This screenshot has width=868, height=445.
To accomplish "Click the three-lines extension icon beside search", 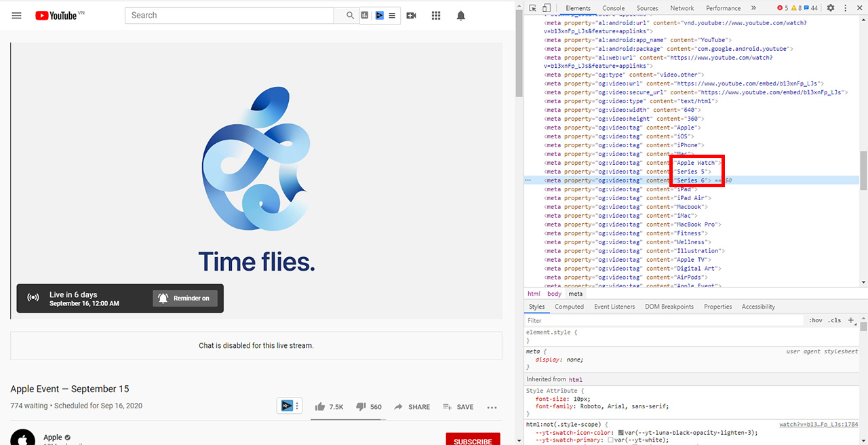I will (392, 15).
